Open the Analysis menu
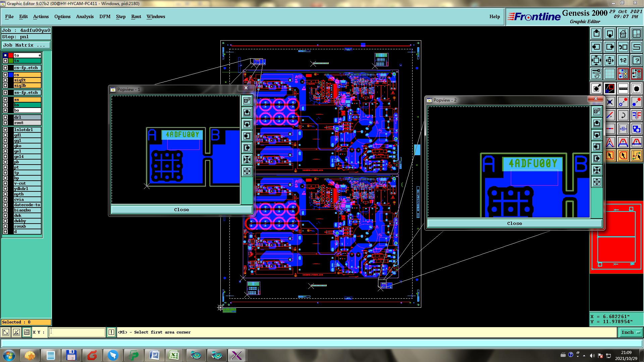Image resolution: width=644 pixels, height=362 pixels. [x=85, y=16]
